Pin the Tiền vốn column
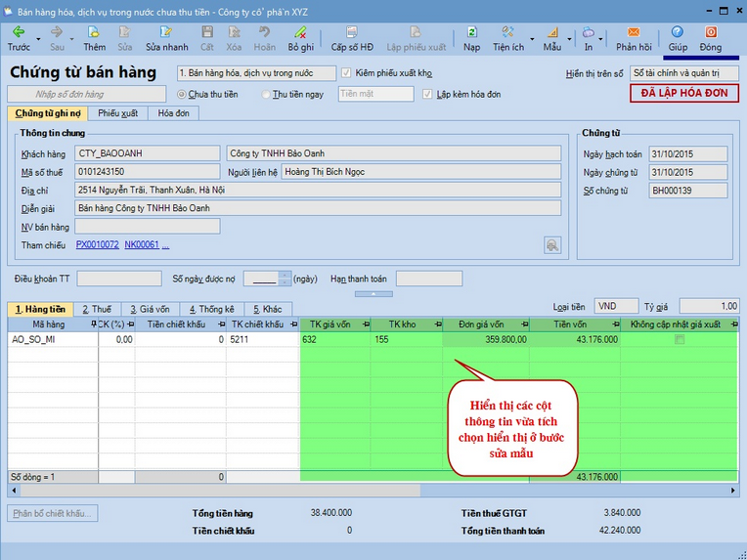Viewport: 747px width, 560px height. coord(616,324)
